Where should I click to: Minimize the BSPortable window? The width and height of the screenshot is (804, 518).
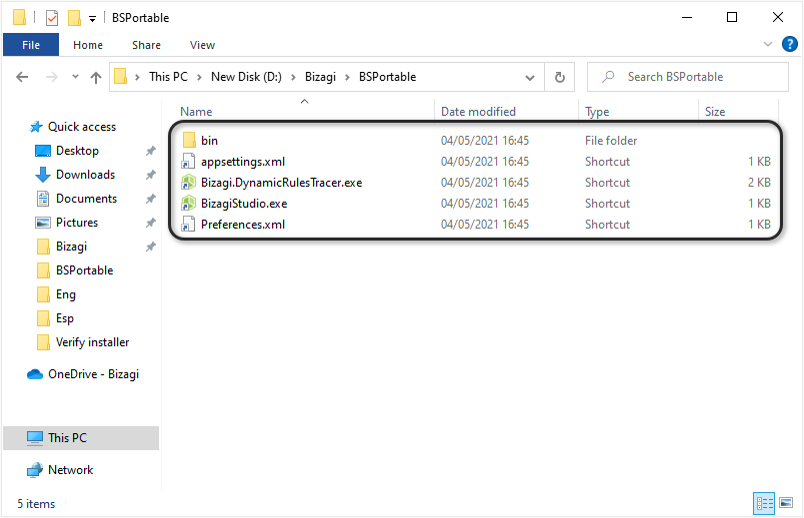point(687,17)
